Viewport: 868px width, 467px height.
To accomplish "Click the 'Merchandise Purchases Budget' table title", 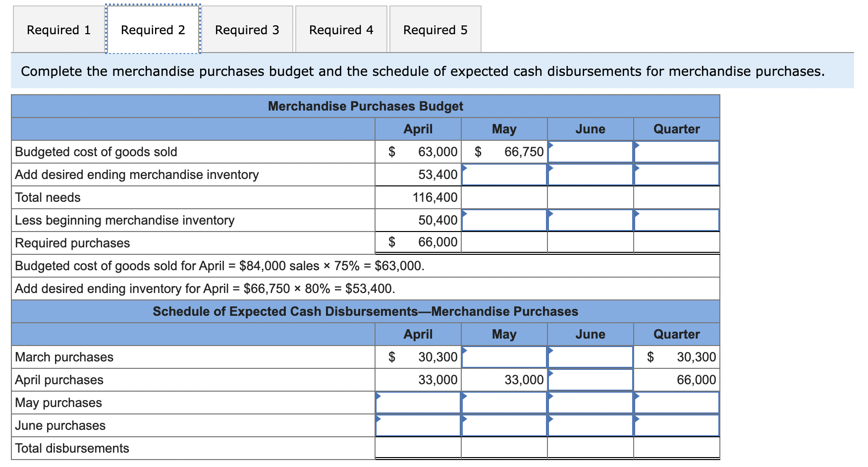I will coord(366,106).
